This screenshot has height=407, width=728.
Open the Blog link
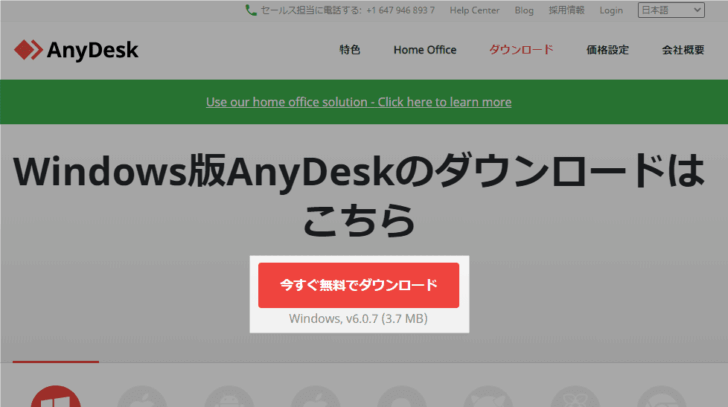point(524,10)
